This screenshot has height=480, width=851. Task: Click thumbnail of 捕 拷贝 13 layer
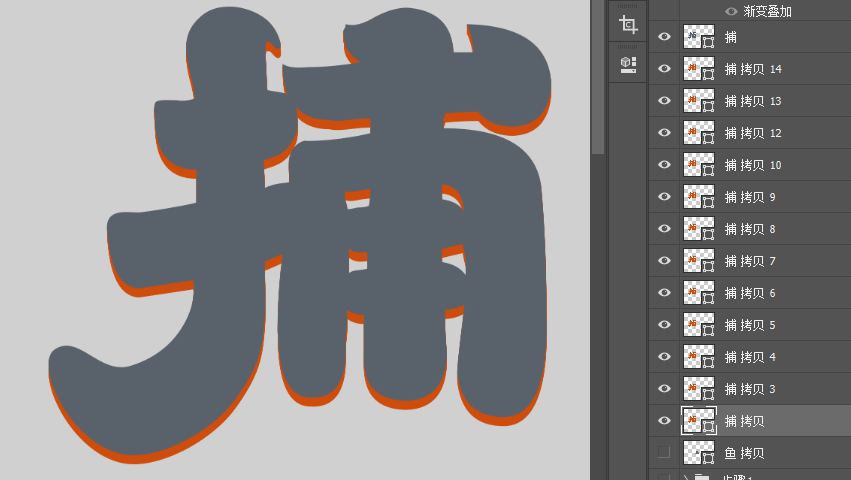tap(699, 101)
